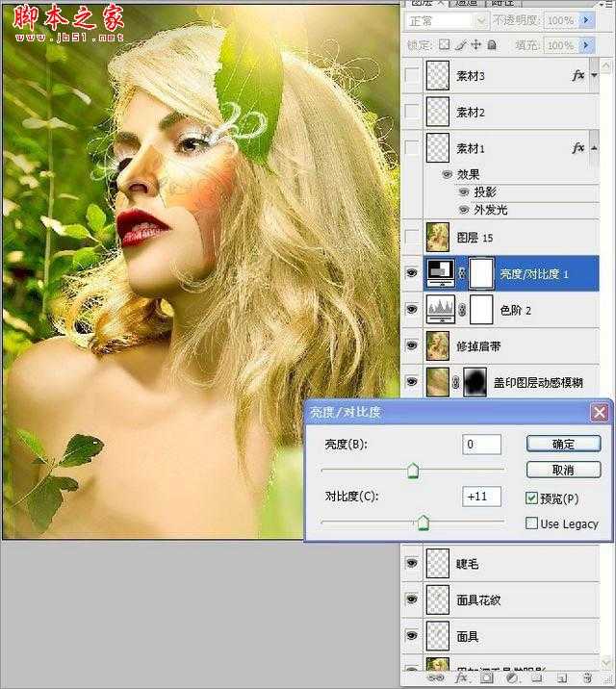Open the 不透明度 opacity slider arrow
616x689 pixels.
pyautogui.click(x=586, y=20)
